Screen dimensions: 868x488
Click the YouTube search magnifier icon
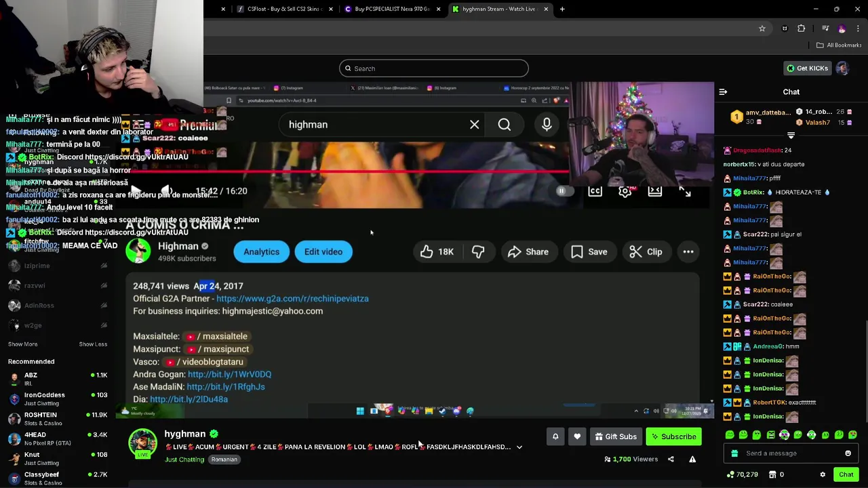coord(505,125)
